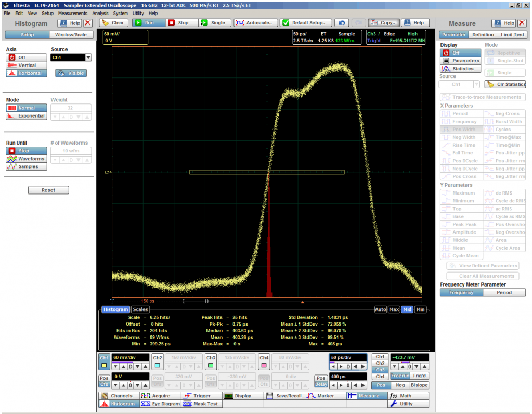Click the undo arrow icon in toolbar
This screenshot has width=532, height=414.
(x=341, y=23)
